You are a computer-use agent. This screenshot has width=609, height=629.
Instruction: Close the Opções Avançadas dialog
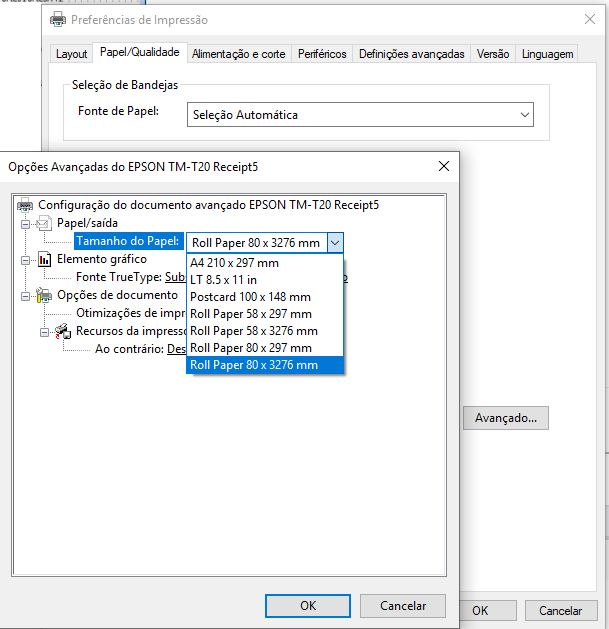444,166
